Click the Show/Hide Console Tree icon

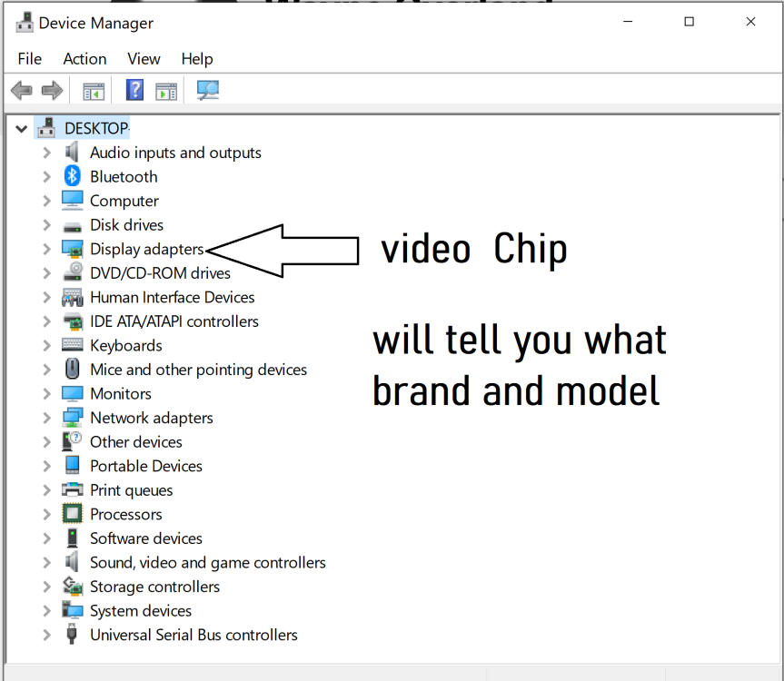pyautogui.click(x=94, y=90)
